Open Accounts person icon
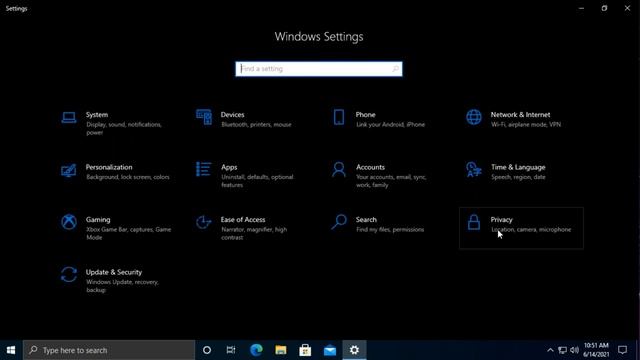640x360 pixels. (339, 169)
